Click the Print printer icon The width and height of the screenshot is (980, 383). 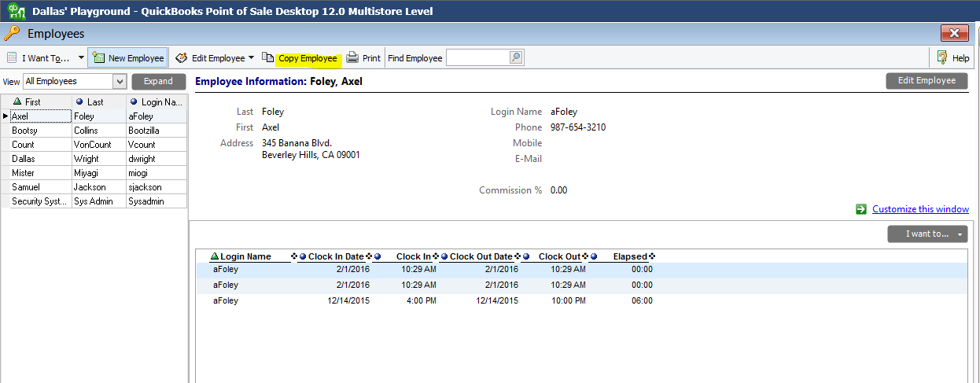(352, 57)
